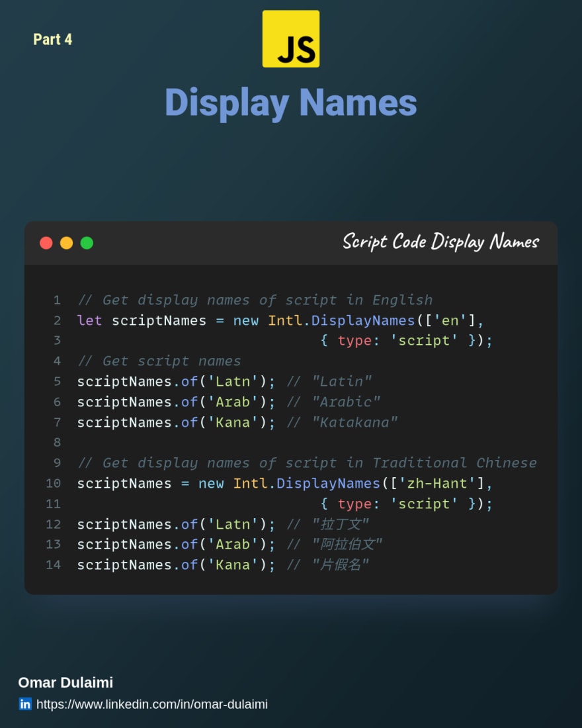The height and width of the screenshot is (728, 582).
Task: Click line 6 scriptNames.of('Arab') code
Action: coord(177,402)
